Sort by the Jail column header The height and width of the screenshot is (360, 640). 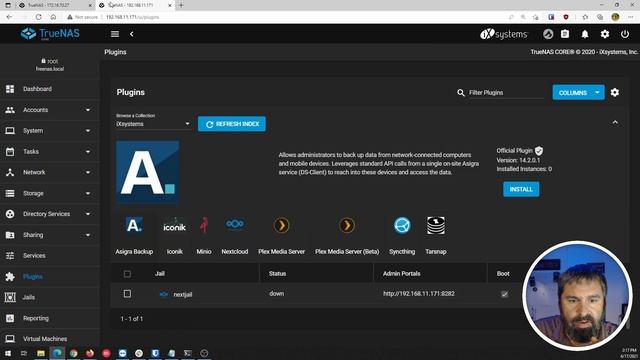(160, 273)
